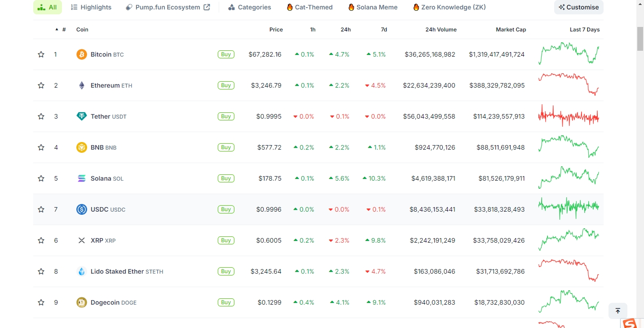Click Buy button for Solana
The image size is (644, 328).
point(226,178)
